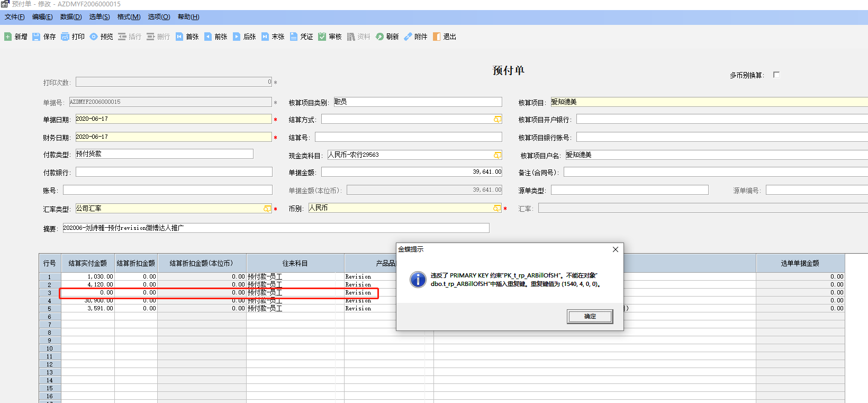Close the 金蝶提示 dialog with X
Image resolution: width=868 pixels, height=403 pixels.
click(616, 249)
